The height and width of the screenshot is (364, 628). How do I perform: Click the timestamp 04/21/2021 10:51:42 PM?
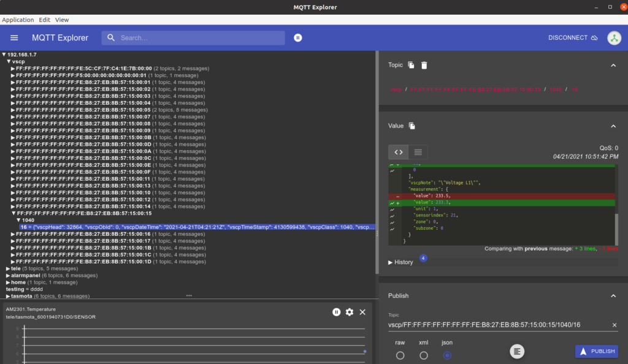coord(586,157)
